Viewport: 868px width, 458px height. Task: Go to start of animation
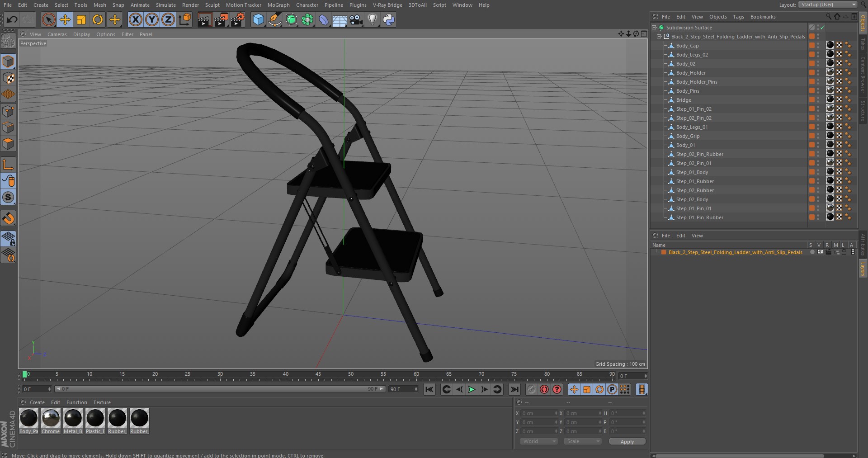click(429, 389)
